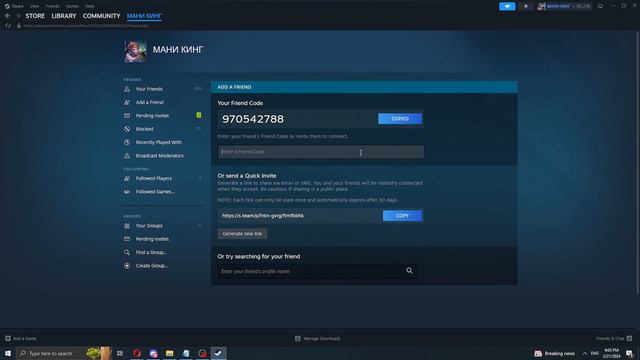This screenshot has width=640, height=360.
Task: Open the МАНИ КИНГ profile name link
Action: click(178, 49)
